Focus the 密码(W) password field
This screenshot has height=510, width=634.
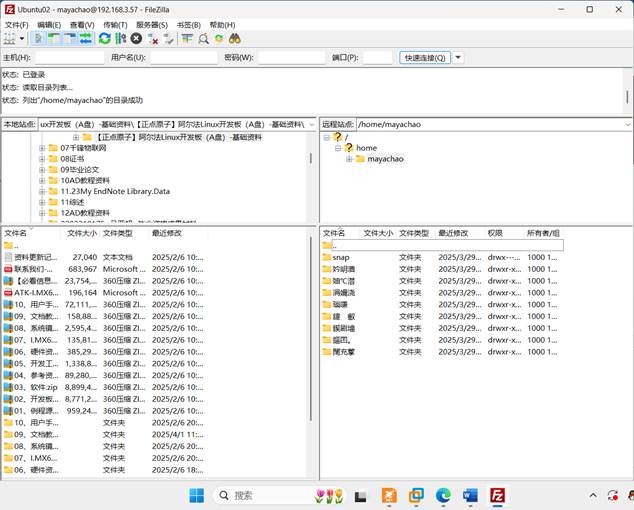click(x=292, y=58)
